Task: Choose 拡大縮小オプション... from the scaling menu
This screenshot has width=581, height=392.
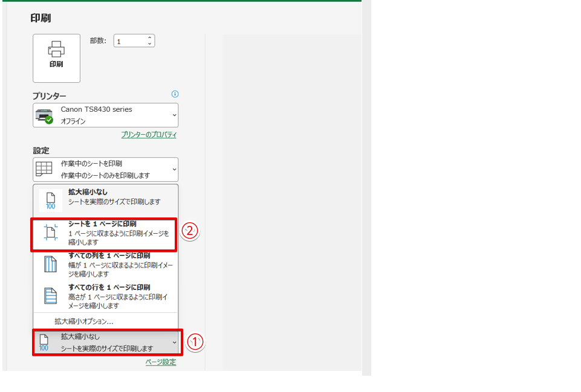Action: point(84,321)
